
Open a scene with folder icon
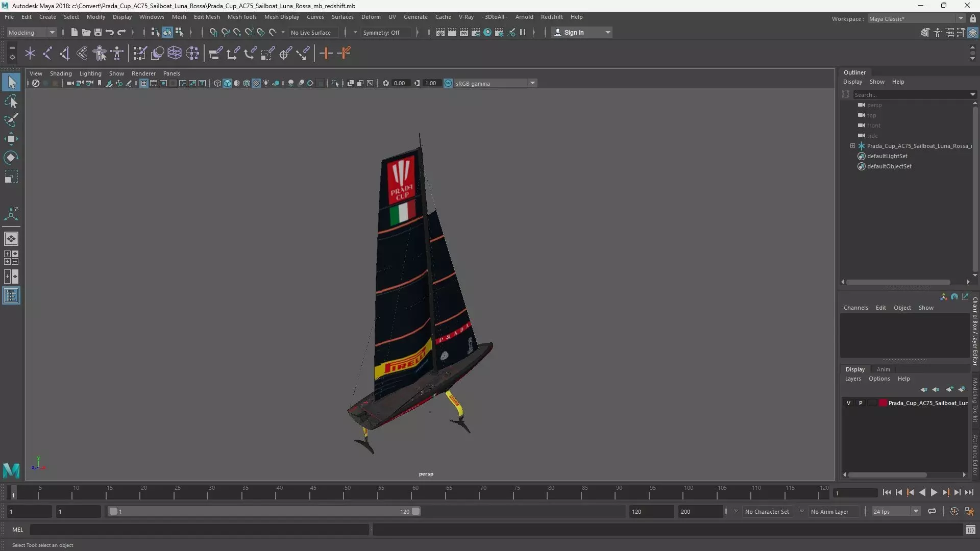(x=86, y=32)
